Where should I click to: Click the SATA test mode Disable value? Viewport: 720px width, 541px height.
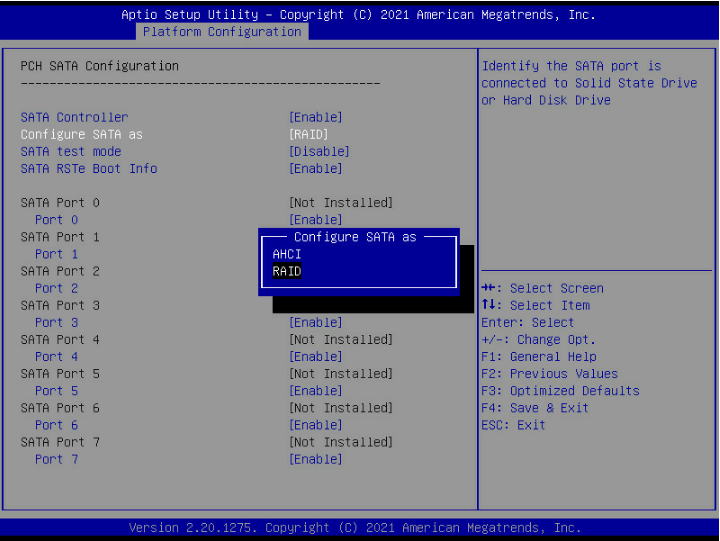(x=319, y=151)
